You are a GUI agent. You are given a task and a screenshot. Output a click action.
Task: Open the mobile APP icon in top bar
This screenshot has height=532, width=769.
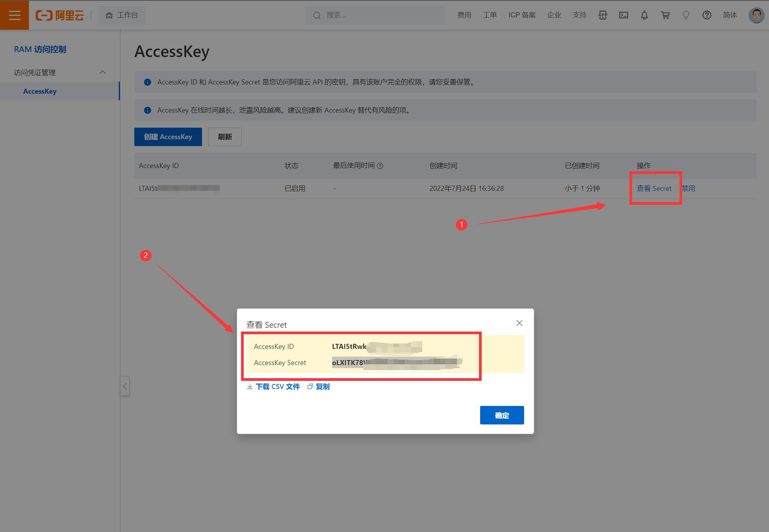[x=602, y=15]
